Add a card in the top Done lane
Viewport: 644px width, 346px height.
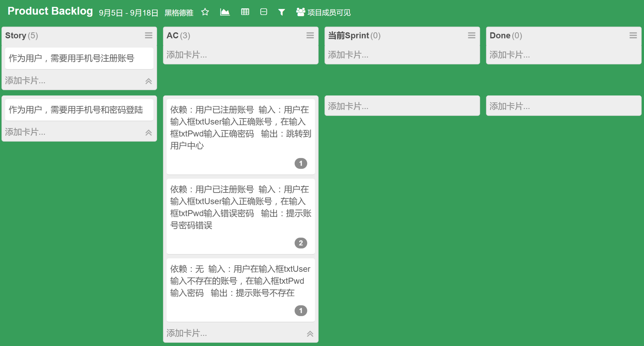point(510,55)
